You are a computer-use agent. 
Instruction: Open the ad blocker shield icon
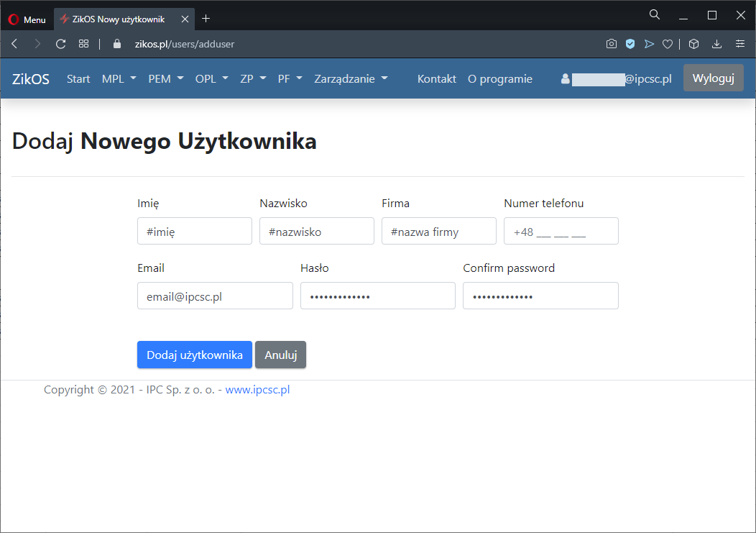click(x=630, y=44)
